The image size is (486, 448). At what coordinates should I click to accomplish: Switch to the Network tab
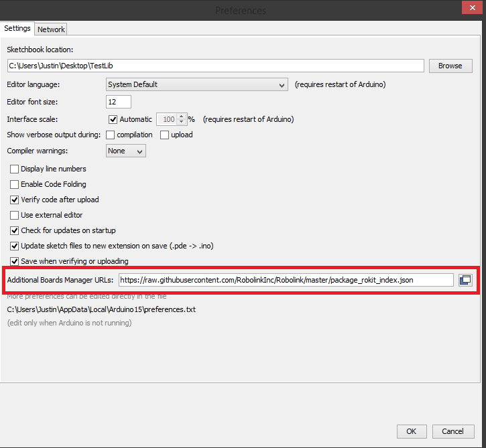(51, 29)
